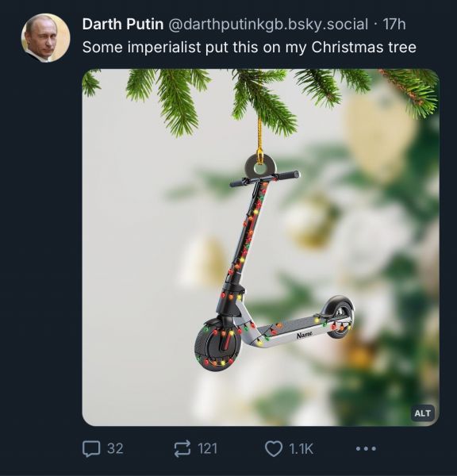The height and width of the screenshot is (476, 457).
Task: Click the gold hanging string above ornament
Action: 260,140
